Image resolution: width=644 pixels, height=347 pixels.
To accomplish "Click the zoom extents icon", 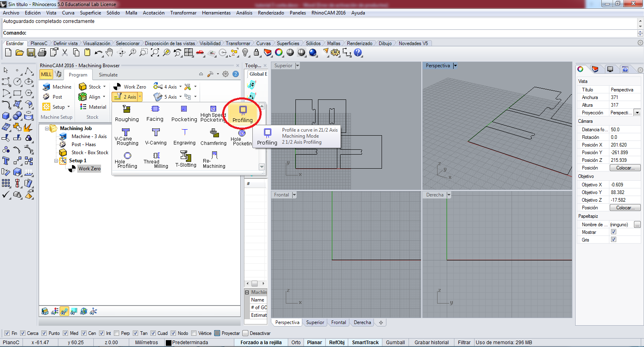I will coord(155,52).
